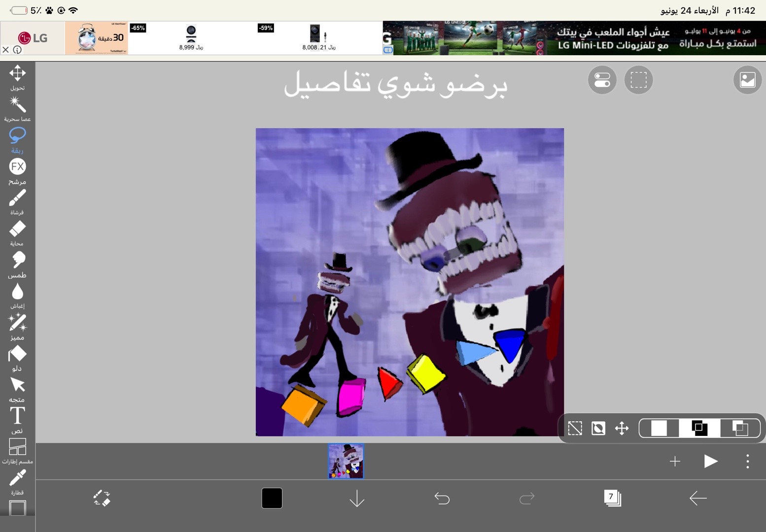Tap the canvas artwork image
The width and height of the screenshot is (766, 532).
pos(410,282)
